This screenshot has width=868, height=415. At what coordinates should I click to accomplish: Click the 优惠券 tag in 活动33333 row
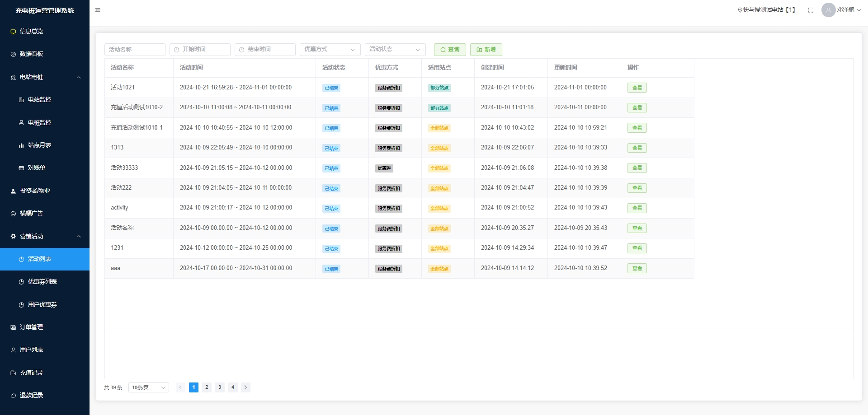click(x=384, y=168)
